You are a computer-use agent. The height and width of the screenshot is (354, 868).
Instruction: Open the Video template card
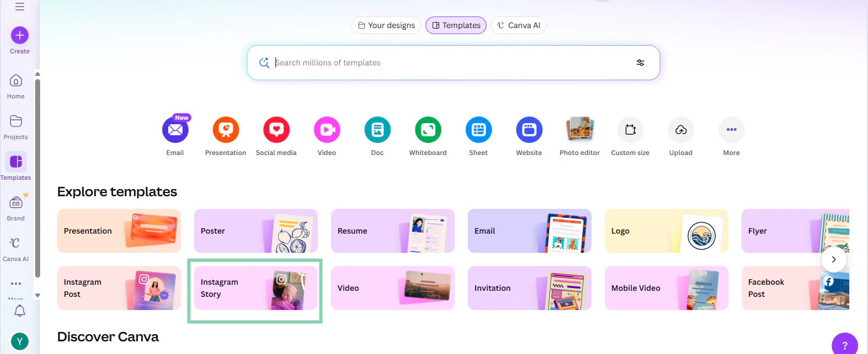392,288
